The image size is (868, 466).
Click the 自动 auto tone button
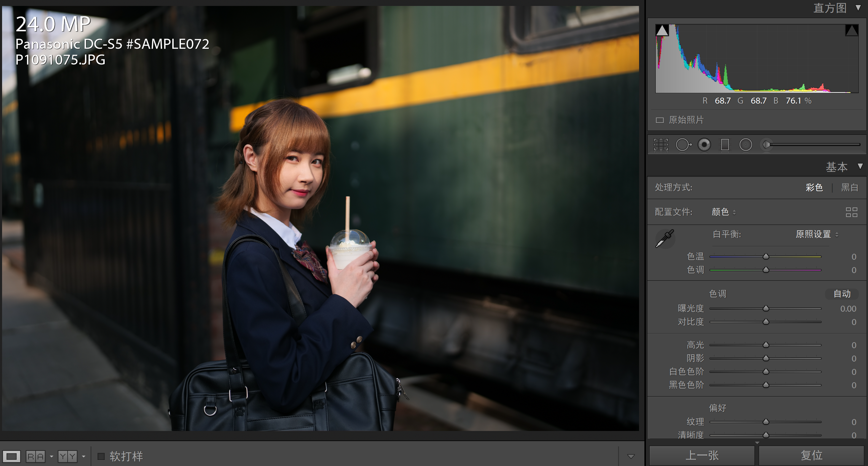pos(842,294)
